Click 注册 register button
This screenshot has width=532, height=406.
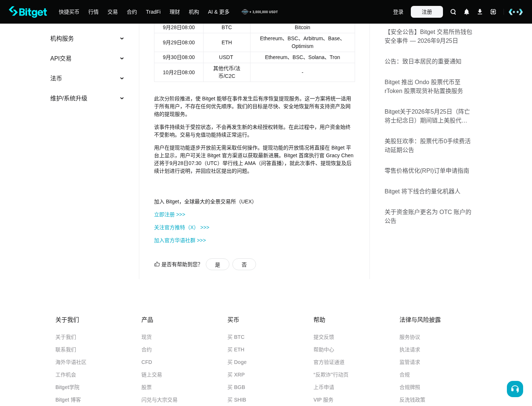point(427,12)
